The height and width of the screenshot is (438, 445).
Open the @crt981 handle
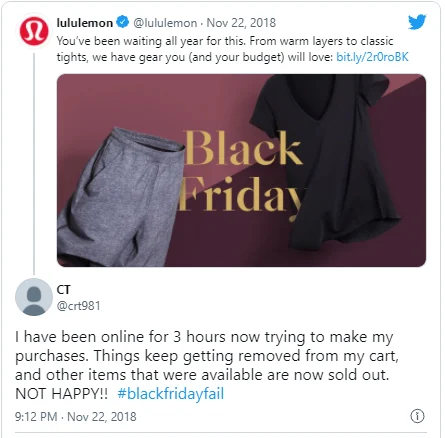(x=78, y=306)
